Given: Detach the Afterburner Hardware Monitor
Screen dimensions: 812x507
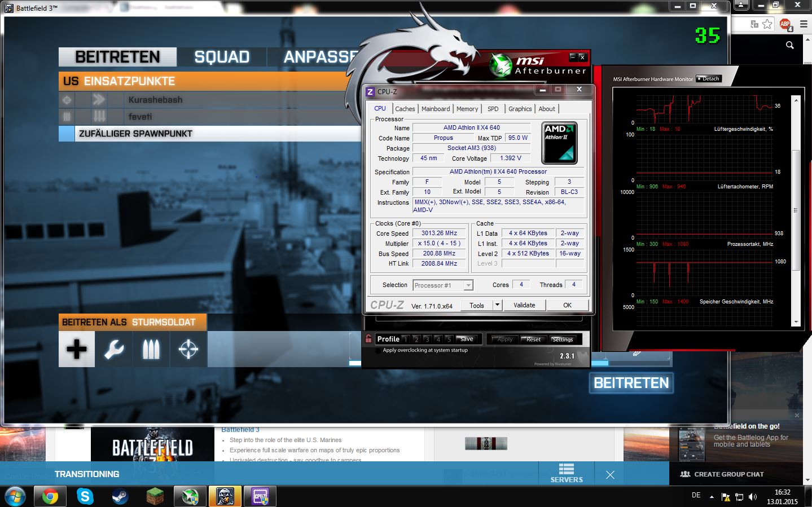Looking at the screenshot, I should coord(709,79).
